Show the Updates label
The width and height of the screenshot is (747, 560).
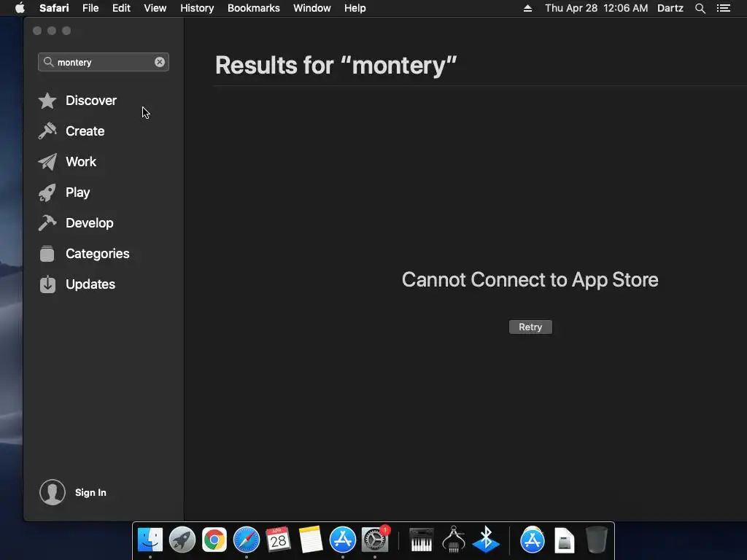(x=90, y=284)
